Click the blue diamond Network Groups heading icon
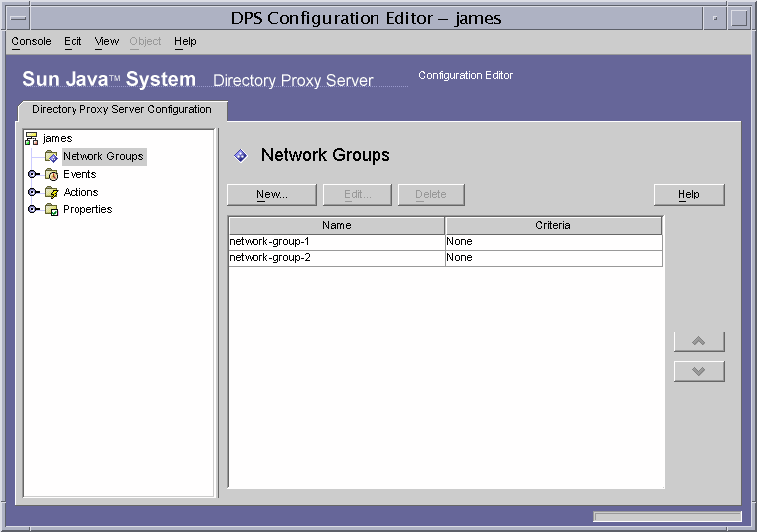The height and width of the screenshot is (532, 757). 240,155
